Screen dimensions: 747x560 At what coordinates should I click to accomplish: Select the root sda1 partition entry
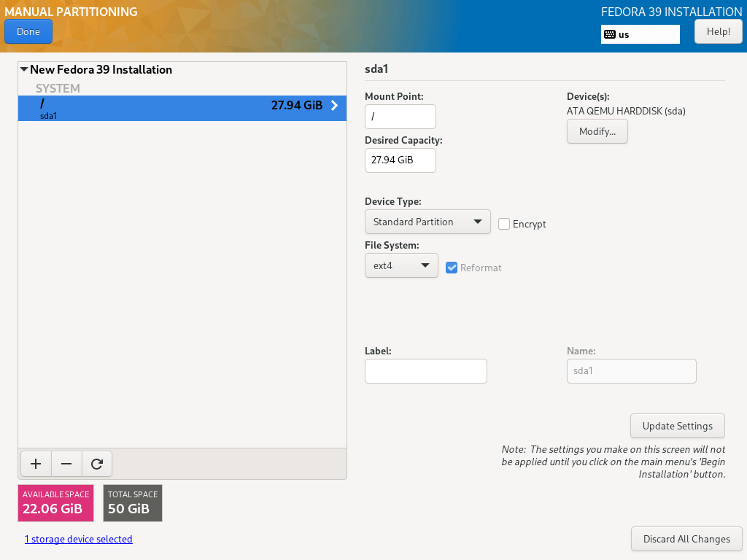(182, 108)
